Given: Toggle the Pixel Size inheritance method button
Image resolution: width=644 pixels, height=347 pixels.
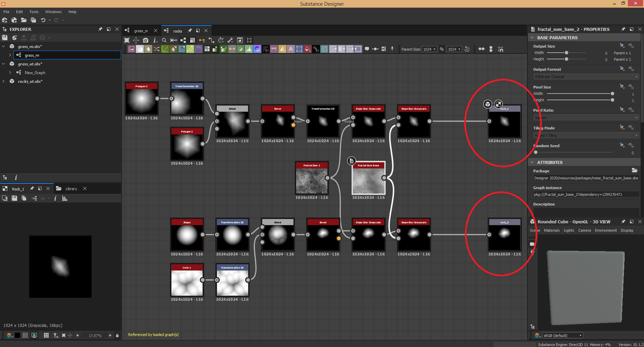Looking at the screenshot, I should tap(622, 86).
